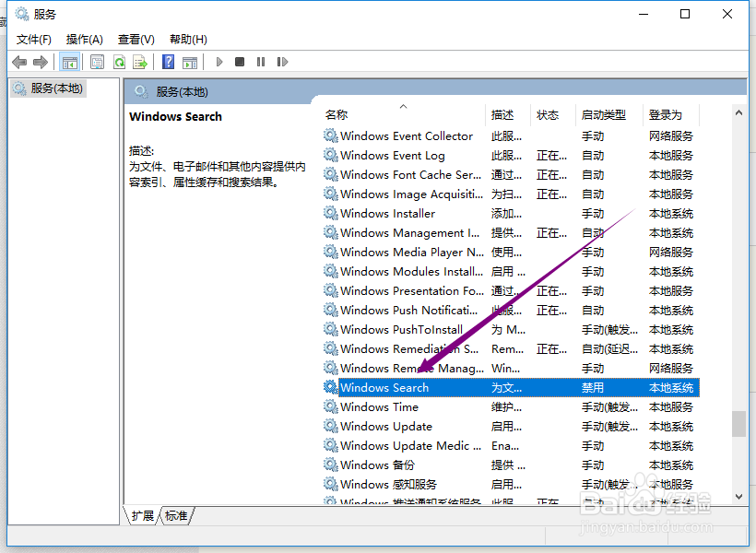
Task: Sort by the 描述 column header
Action: click(x=508, y=114)
